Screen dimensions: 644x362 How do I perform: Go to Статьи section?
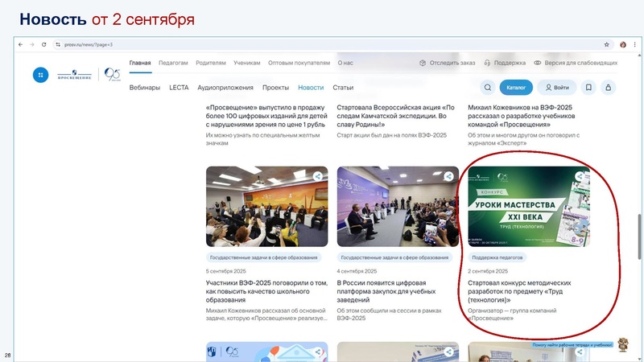coord(343,88)
